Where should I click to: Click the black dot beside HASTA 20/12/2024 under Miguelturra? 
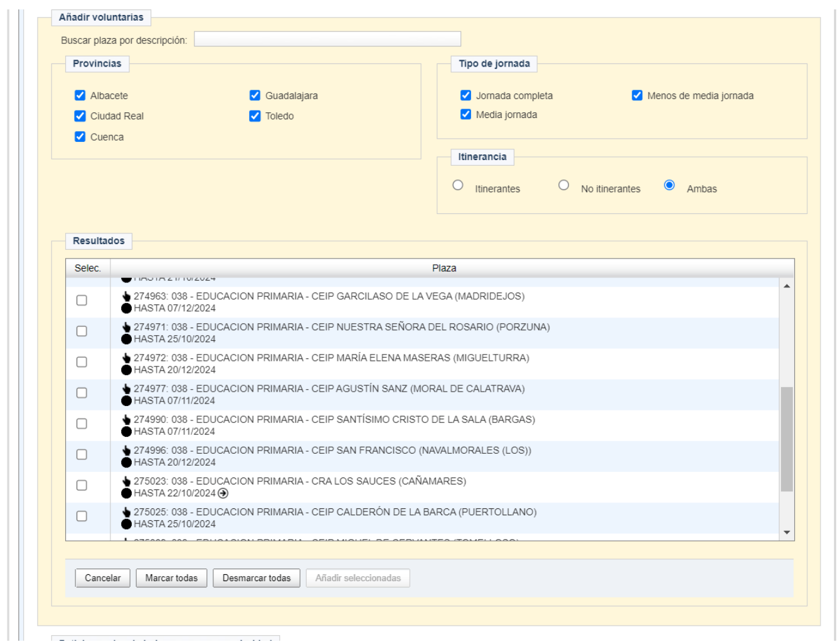tap(126, 370)
